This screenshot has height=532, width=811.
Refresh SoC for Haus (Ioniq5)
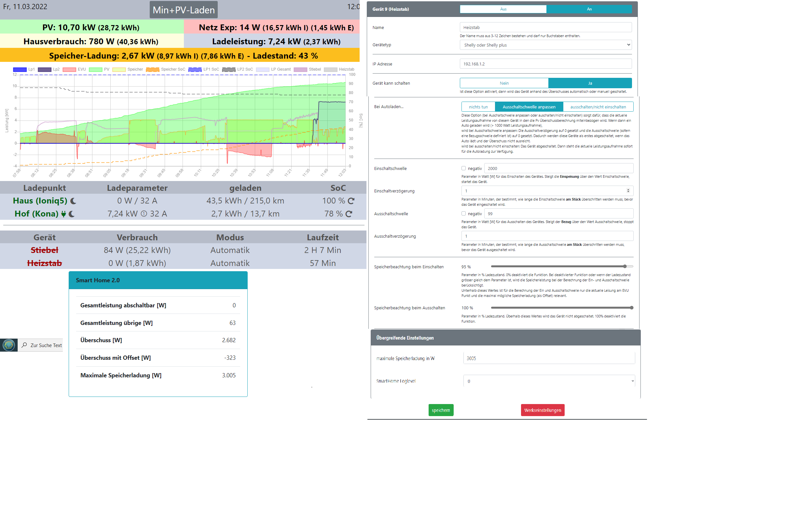click(351, 201)
